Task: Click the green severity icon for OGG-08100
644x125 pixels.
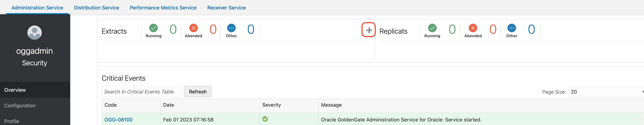Action: (265, 119)
